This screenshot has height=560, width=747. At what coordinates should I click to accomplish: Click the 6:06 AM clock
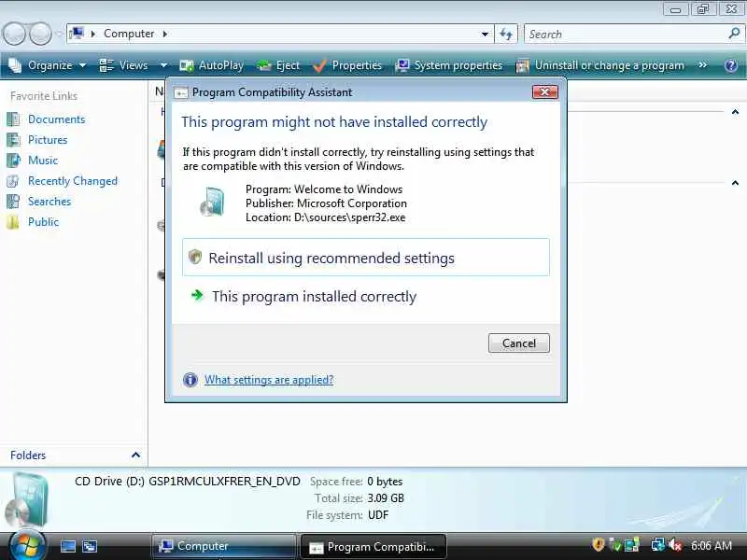712,545
